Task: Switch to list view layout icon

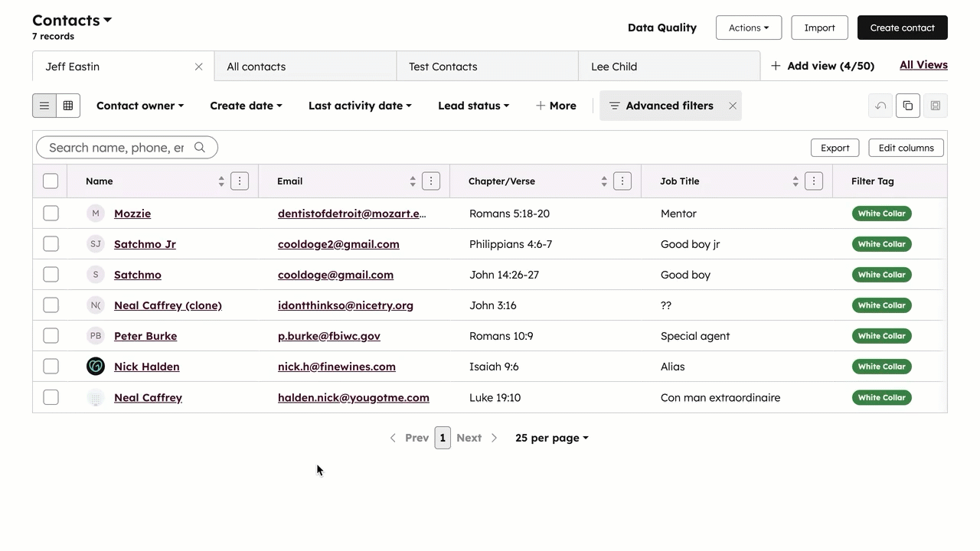Action: click(44, 106)
